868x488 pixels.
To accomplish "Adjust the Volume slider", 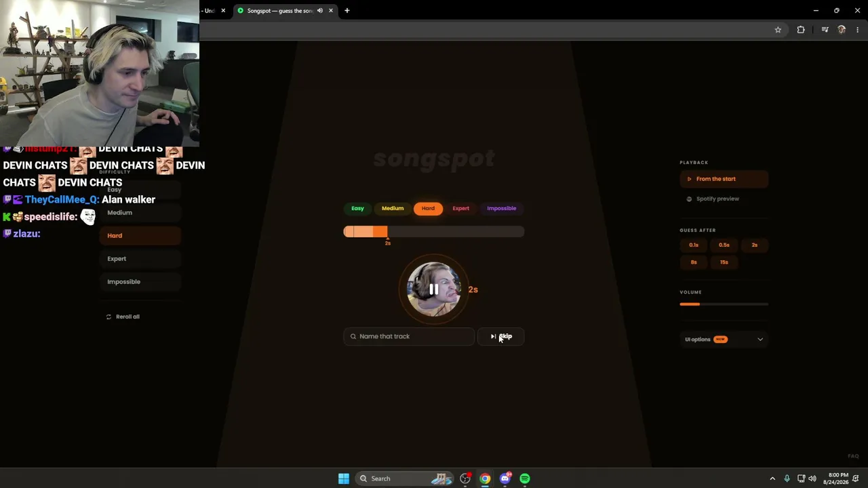I will [x=724, y=304].
